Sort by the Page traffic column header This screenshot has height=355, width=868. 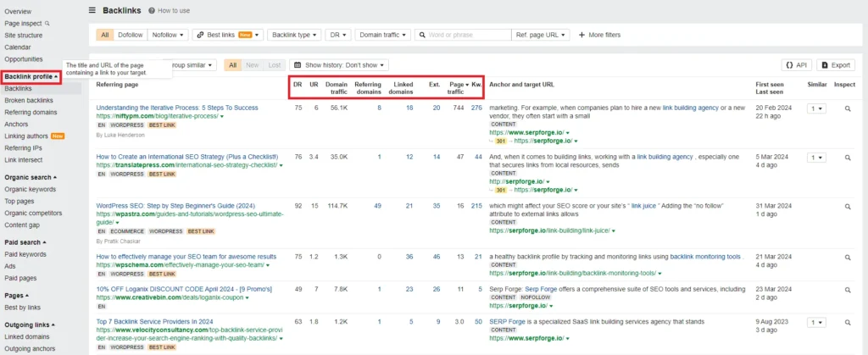point(456,88)
